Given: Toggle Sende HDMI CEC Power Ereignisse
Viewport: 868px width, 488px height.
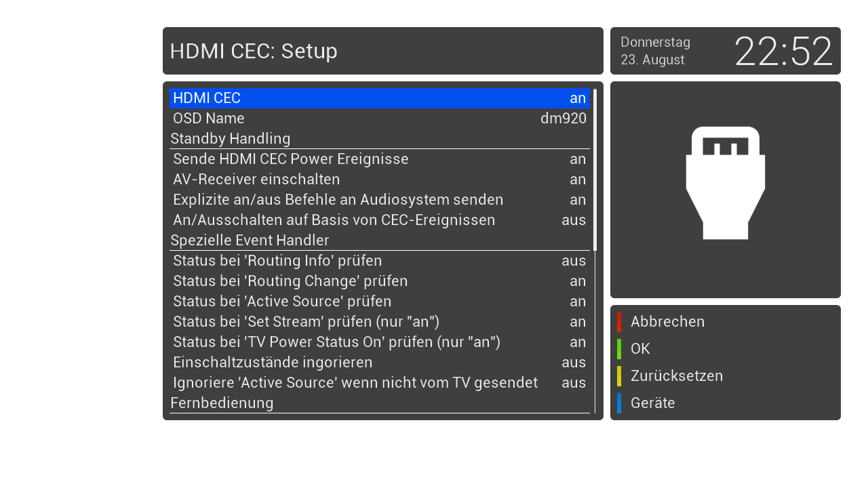Looking at the screenshot, I should (379, 159).
